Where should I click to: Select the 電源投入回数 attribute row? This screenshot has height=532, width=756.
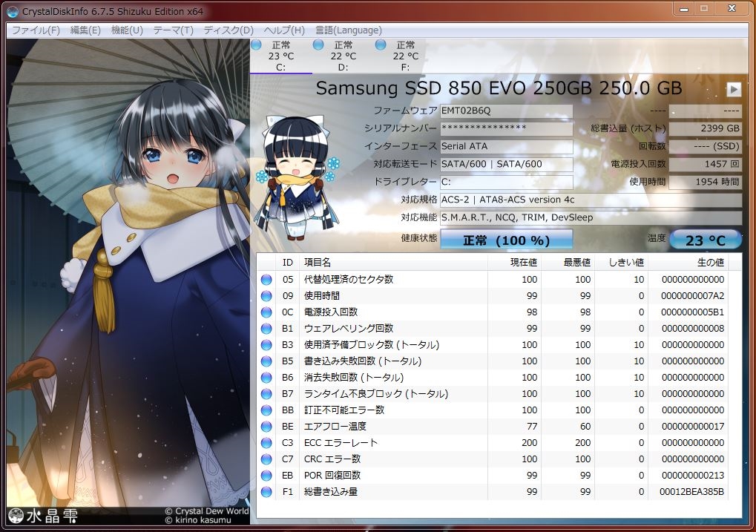click(x=493, y=312)
